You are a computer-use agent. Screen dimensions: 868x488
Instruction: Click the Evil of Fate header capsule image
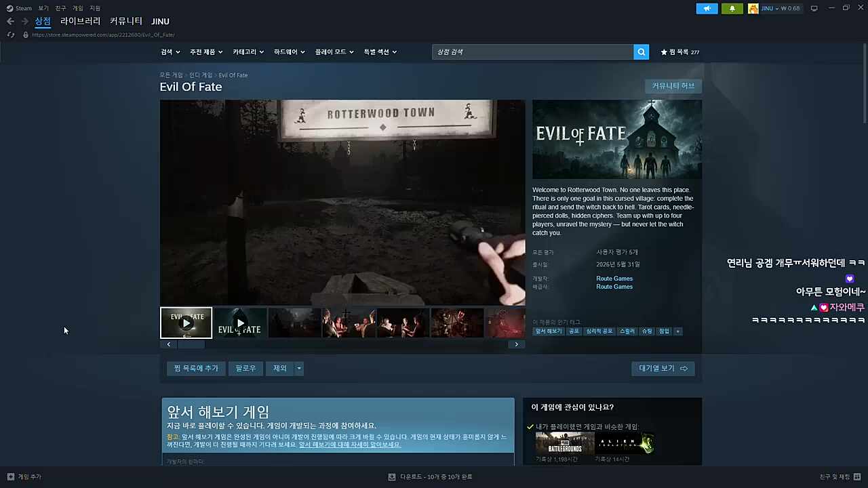pos(617,140)
